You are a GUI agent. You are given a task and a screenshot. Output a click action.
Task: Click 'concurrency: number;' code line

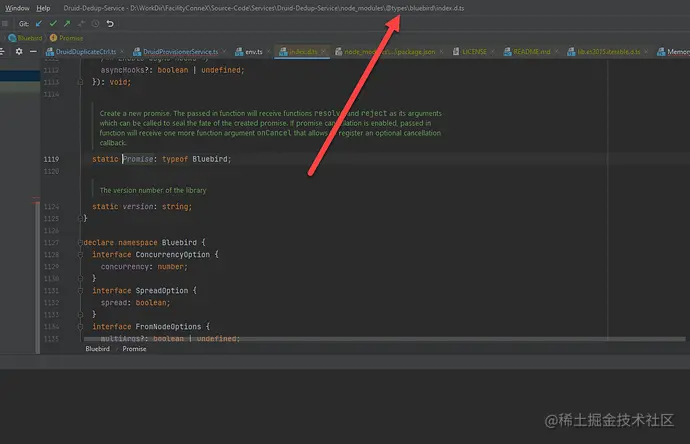click(144, 267)
